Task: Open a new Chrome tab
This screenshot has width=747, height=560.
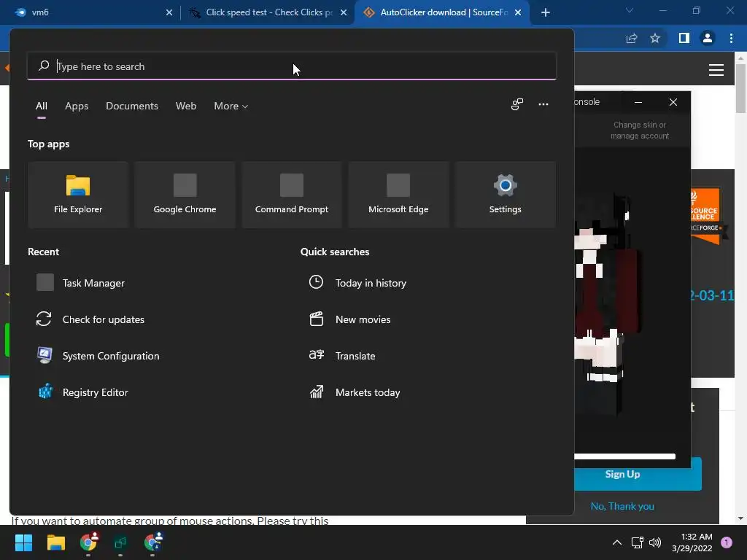Action: [546, 12]
